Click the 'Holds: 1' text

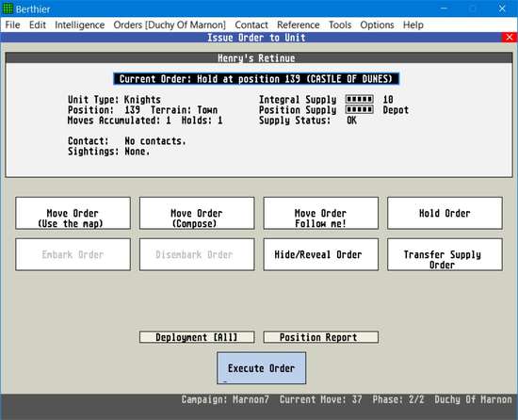coord(202,121)
